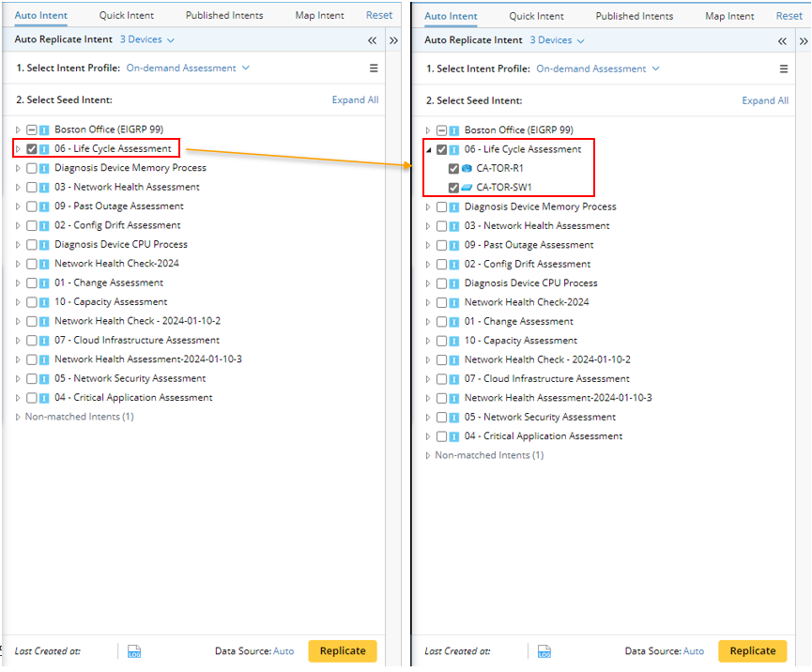Expand Non-matched Intents (1) in right panel
The image size is (812, 672).
(428, 455)
